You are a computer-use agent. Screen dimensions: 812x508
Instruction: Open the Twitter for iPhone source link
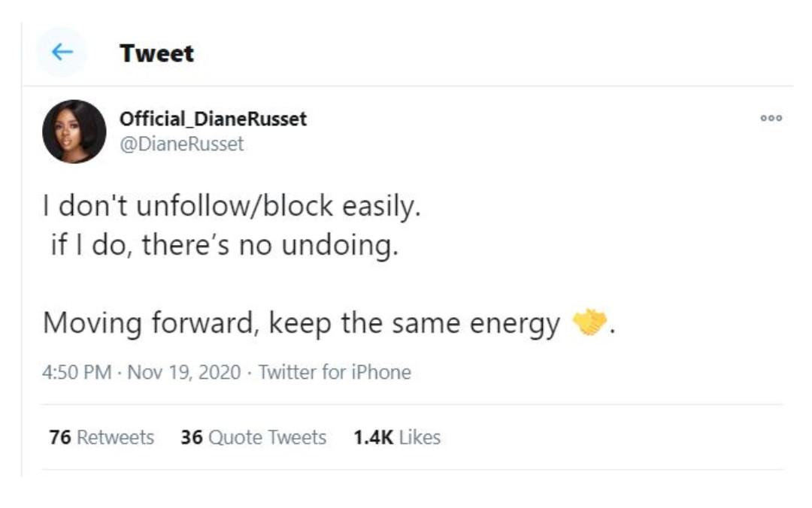point(335,372)
